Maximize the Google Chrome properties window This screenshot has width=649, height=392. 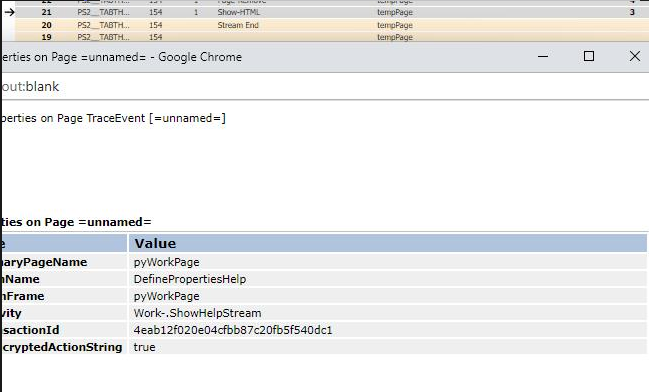tap(589, 56)
